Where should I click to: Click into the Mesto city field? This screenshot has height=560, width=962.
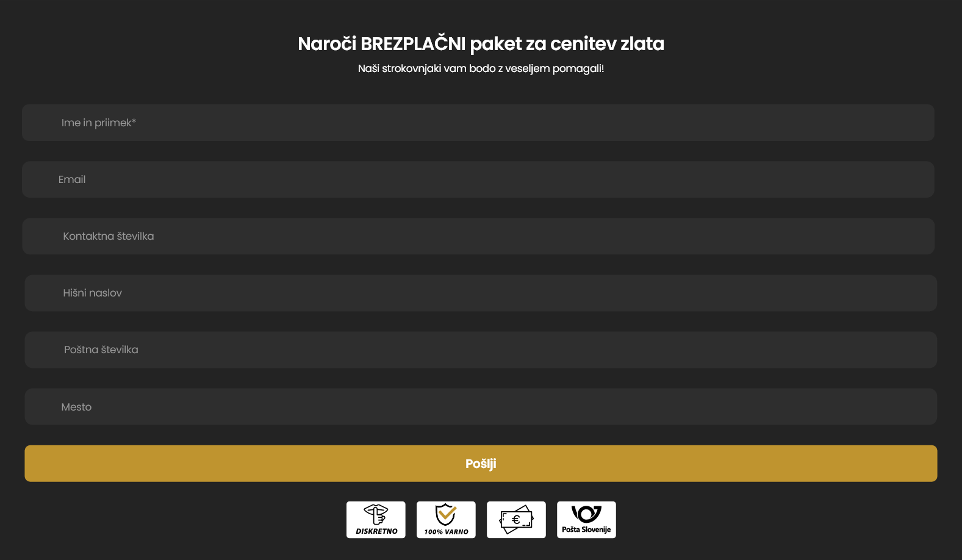tap(481, 407)
